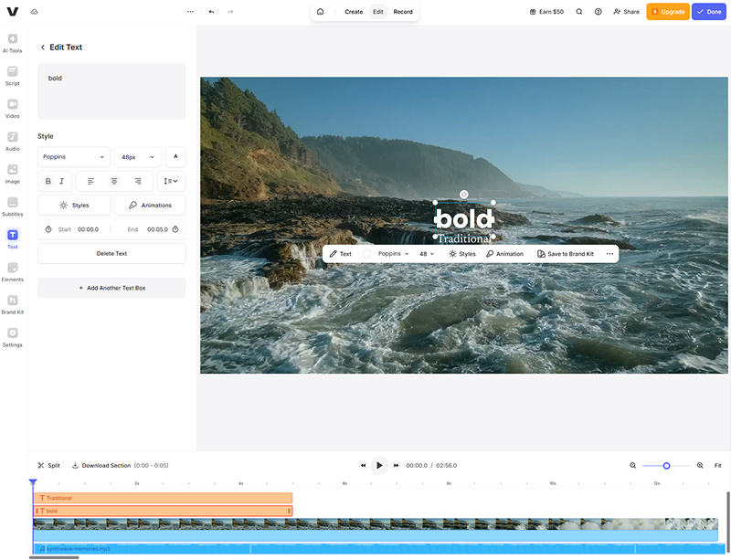
Task: Toggle bold formatting in Style panel
Action: click(x=48, y=181)
